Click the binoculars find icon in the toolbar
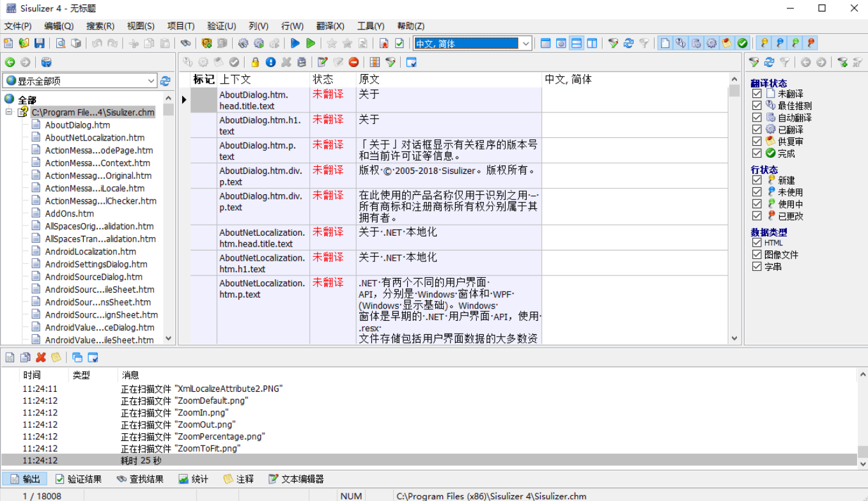 click(x=185, y=43)
